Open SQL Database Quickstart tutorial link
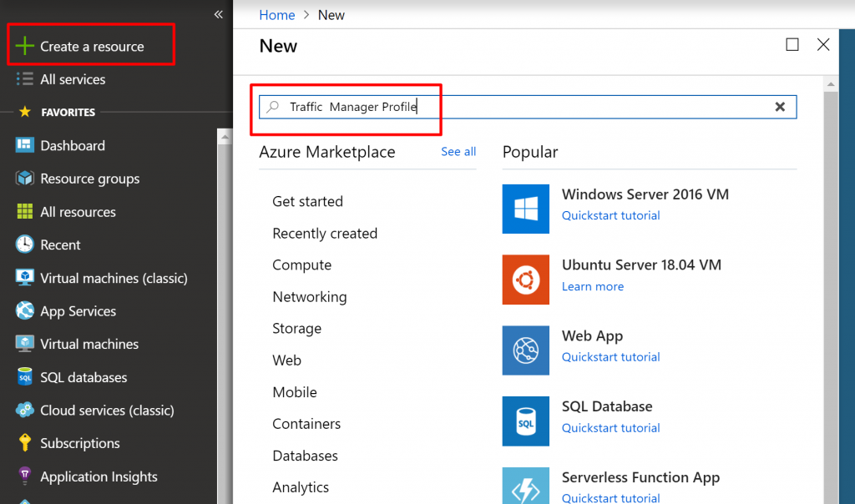This screenshot has width=855, height=504. [x=610, y=428]
